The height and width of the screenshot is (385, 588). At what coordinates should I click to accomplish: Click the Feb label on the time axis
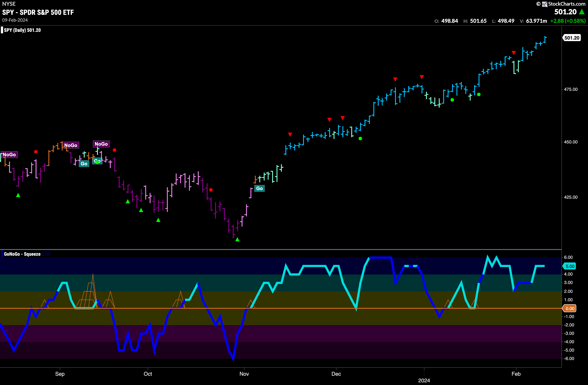pyautogui.click(x=516, y=374)
